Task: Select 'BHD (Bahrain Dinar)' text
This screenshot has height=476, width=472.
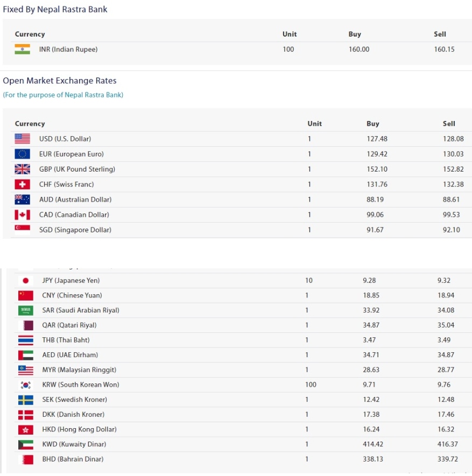Action: [x=73, y=459]
